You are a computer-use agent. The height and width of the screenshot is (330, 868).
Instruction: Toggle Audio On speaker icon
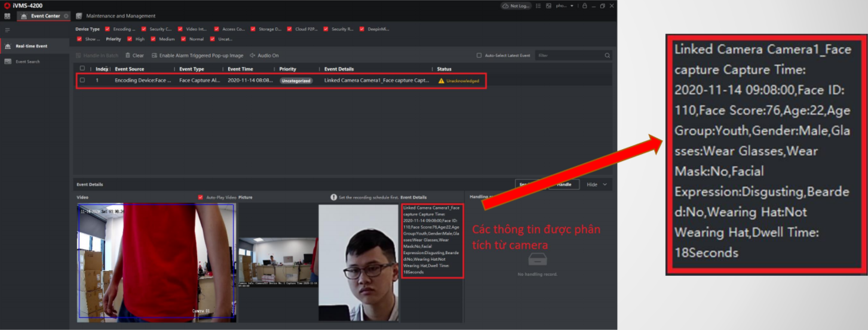[253, 55]
